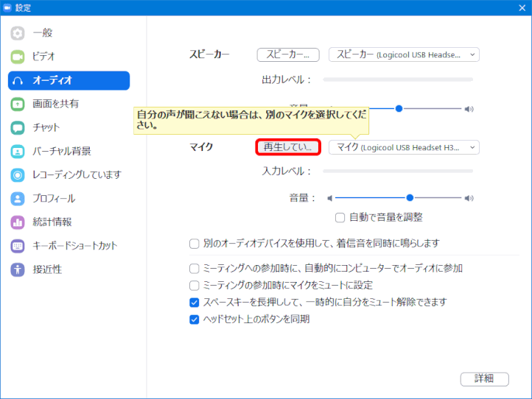The width and height of the screenshot is (532, 399).
Task: Click microphone volume low icon
Action: 329,198
